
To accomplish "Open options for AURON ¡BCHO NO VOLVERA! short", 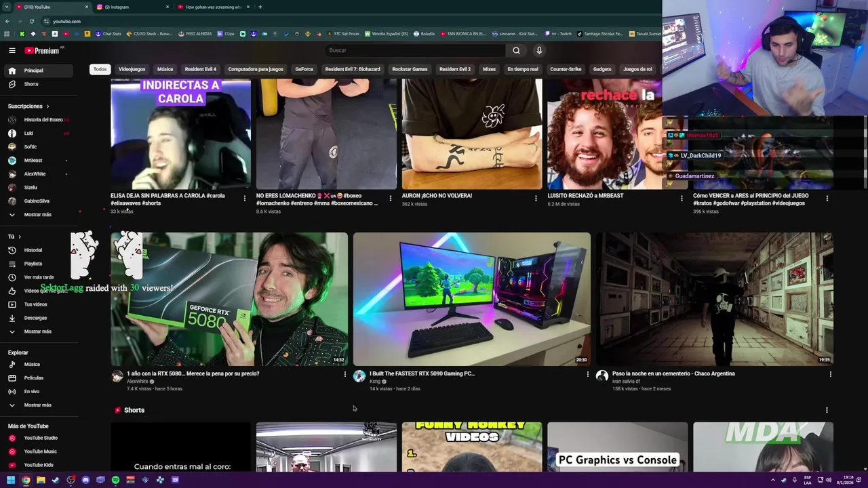I will (x=536, y=198).
